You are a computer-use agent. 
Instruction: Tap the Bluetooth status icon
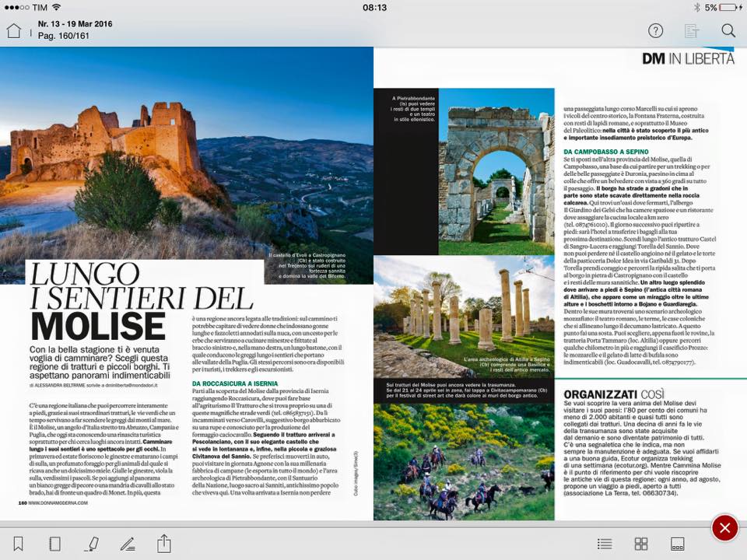pyautogui.click(x=696, y=8)
